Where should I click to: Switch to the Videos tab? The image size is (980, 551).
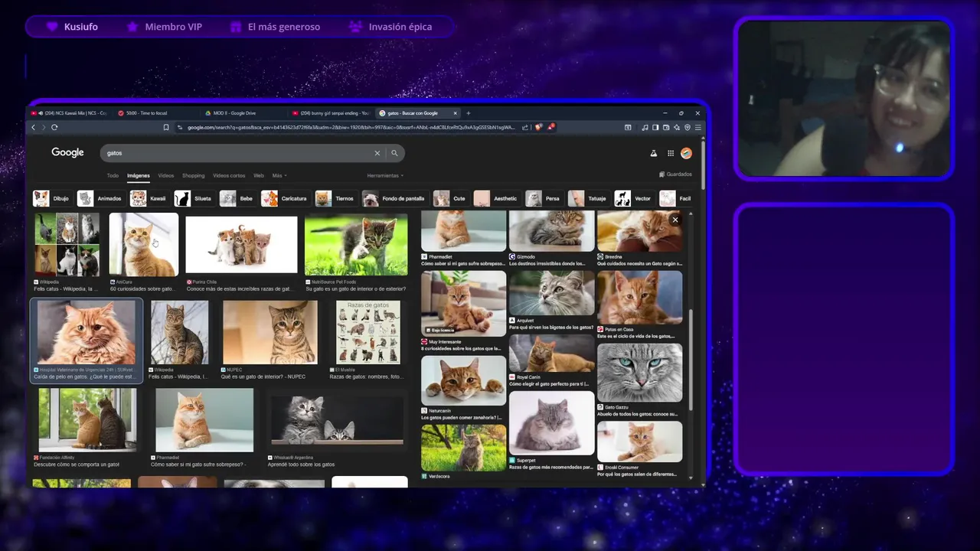[166, 176]
